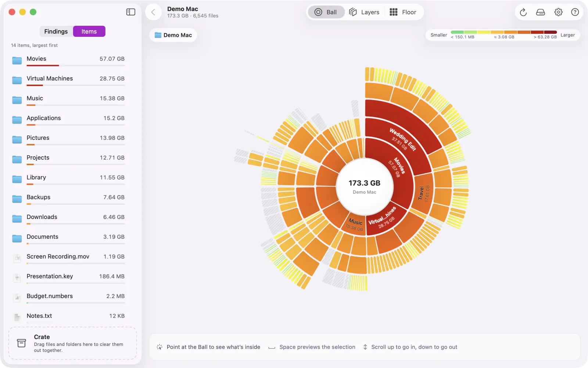Click the Travel segment in the ball
Viewport: 588px width, 368px height.
[424, 193]
